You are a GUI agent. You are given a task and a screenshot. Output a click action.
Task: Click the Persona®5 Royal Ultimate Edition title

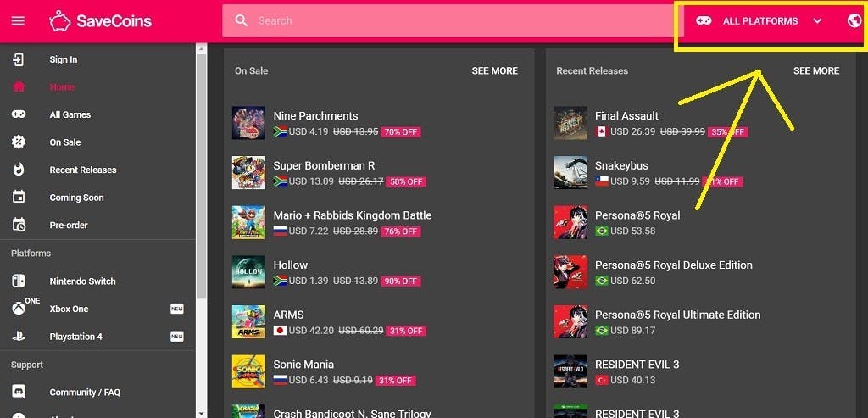pos(677,315)
